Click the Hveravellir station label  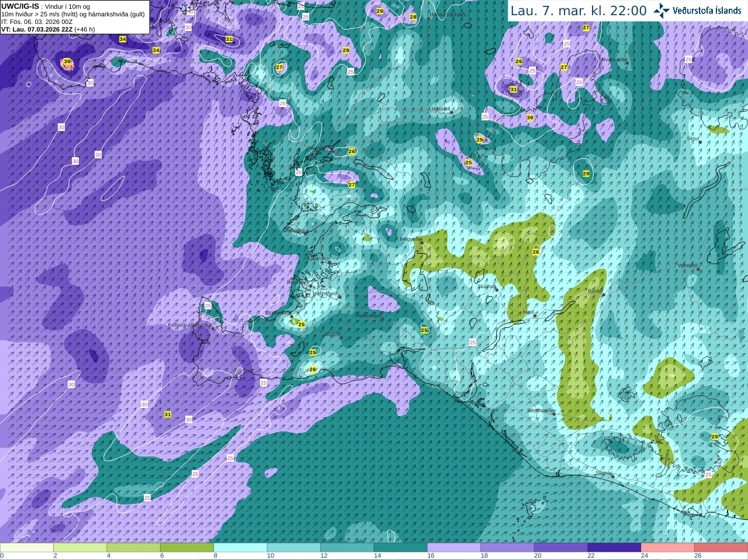point(614,60)
